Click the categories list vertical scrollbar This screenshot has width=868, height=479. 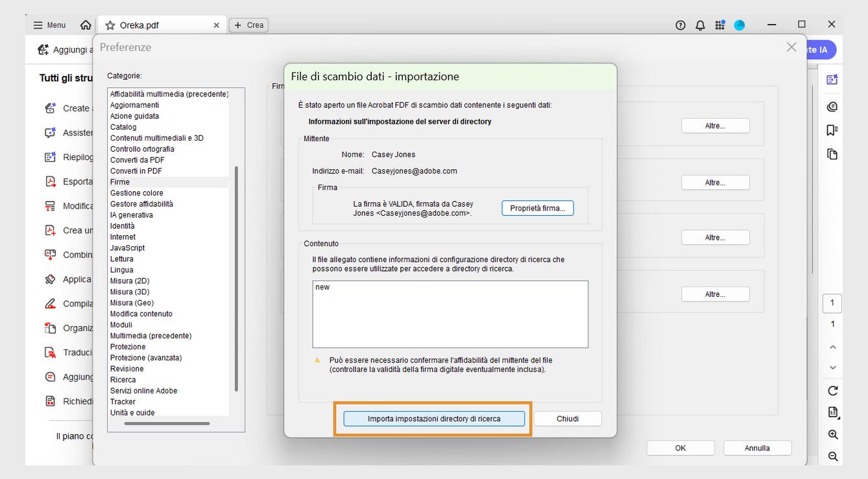point(236,279)
